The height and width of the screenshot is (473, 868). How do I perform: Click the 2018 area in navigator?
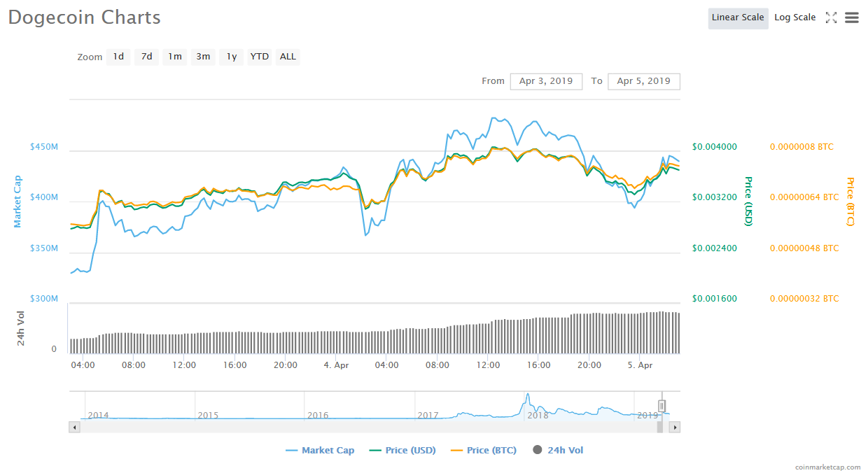click(x=538, y=416)
